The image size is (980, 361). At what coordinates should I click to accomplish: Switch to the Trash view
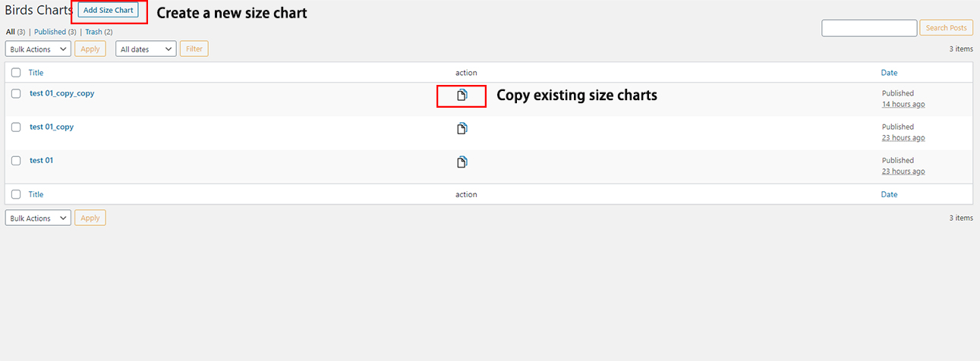(x=93, y=32)
